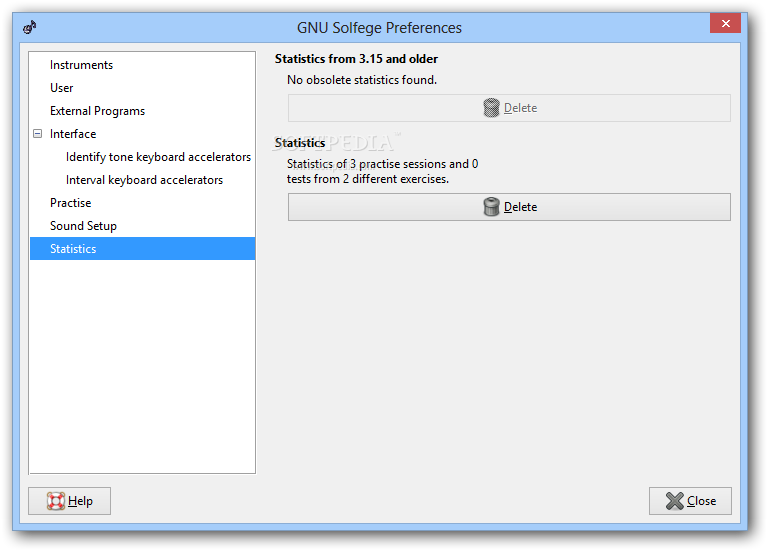Open Interval keyboard accelerators page
Screen dimensions: 768x551
point(144,180)
